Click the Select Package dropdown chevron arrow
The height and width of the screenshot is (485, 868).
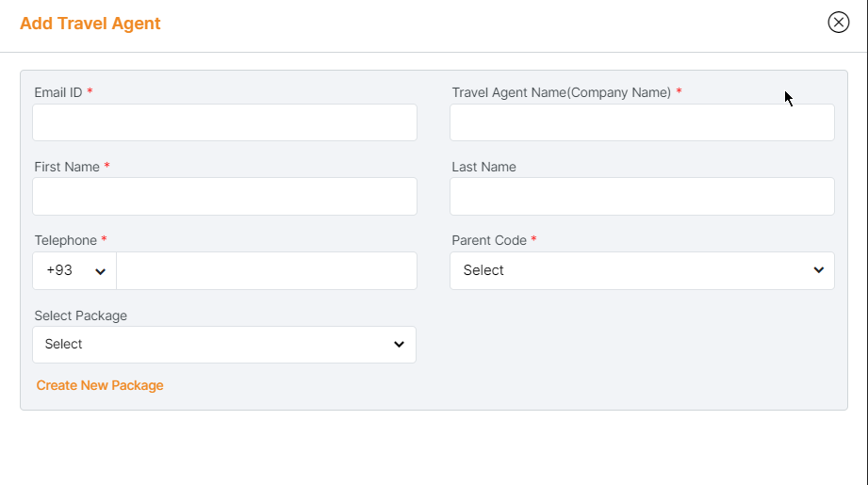click(399, 345)
